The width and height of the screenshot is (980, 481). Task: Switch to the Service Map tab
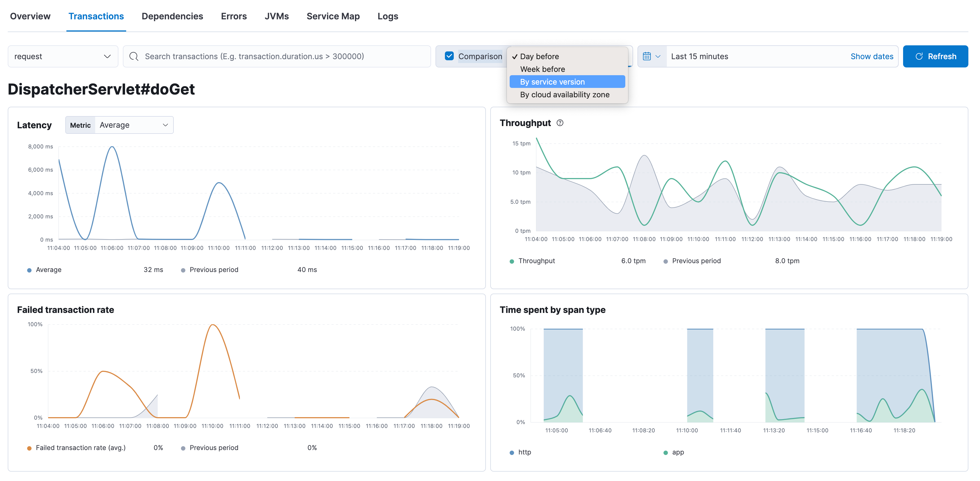tap(333, 16)
